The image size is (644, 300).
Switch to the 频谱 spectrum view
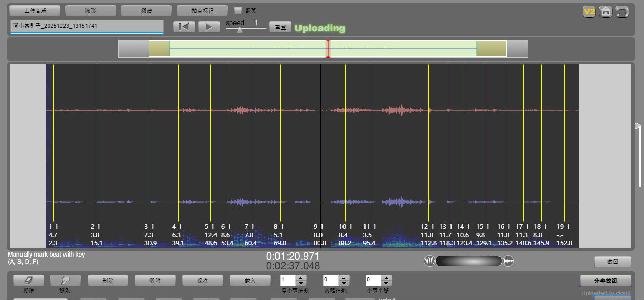[x=146, y=10]
